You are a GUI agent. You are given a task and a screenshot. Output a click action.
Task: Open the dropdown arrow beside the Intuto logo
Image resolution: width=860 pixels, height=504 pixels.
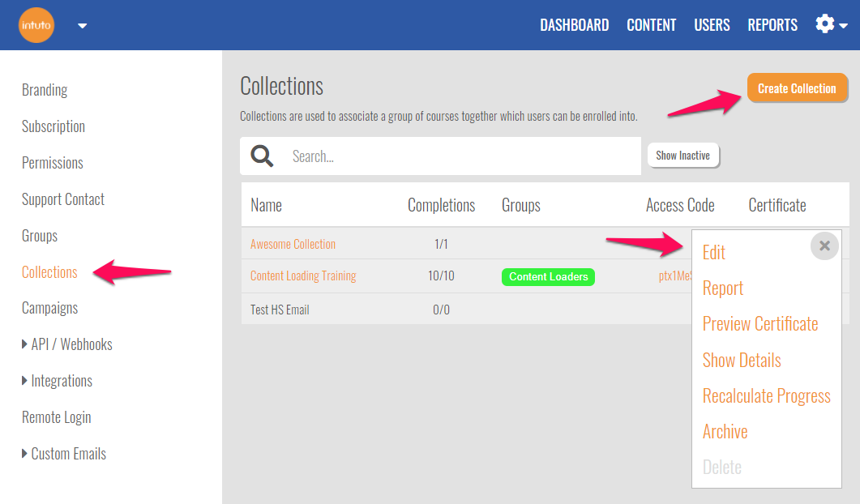coord(82,25)
